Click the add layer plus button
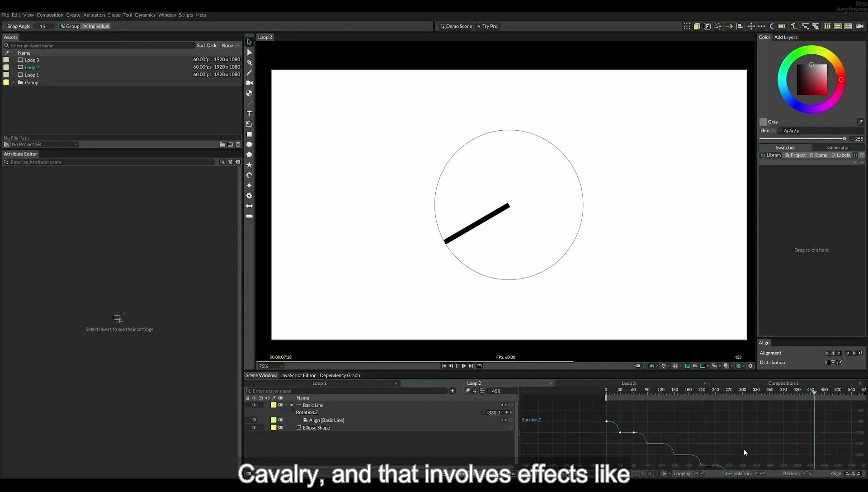This screenshot has height=492, width=868. tap(452, 391)
